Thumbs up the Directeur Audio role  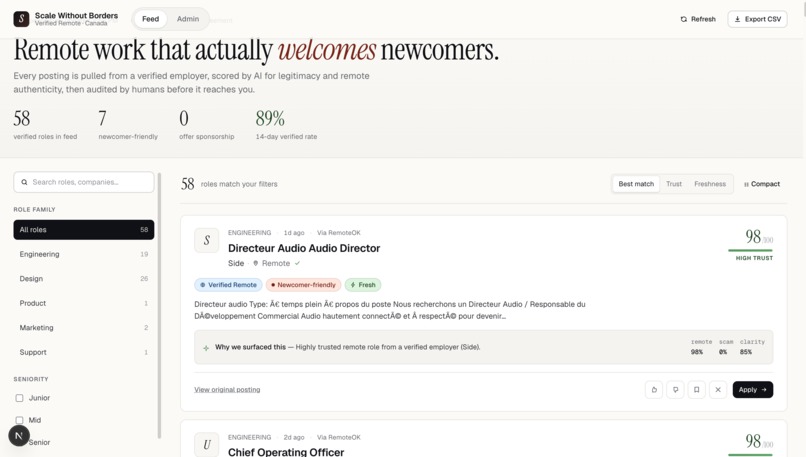(x=654, y=390)
